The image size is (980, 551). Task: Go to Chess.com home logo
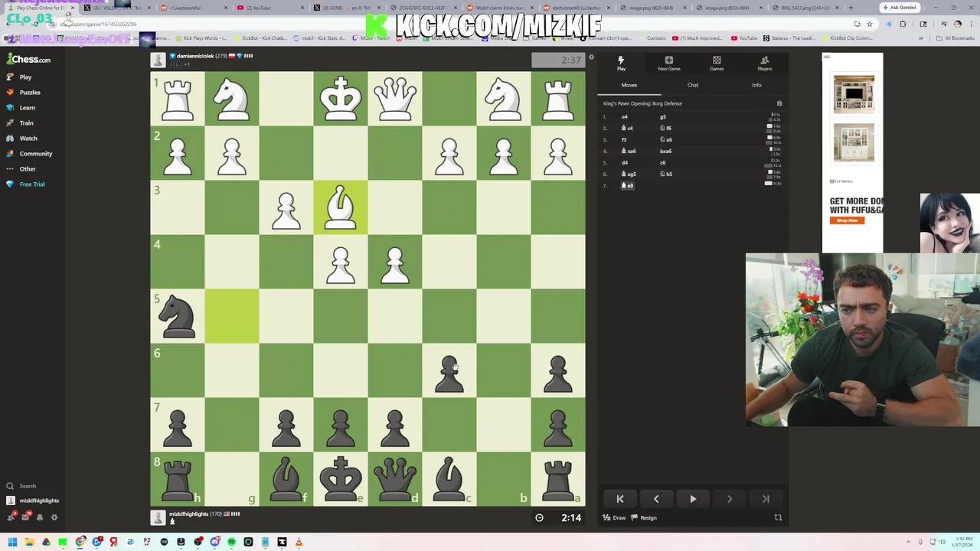click(x=29, y=59)
